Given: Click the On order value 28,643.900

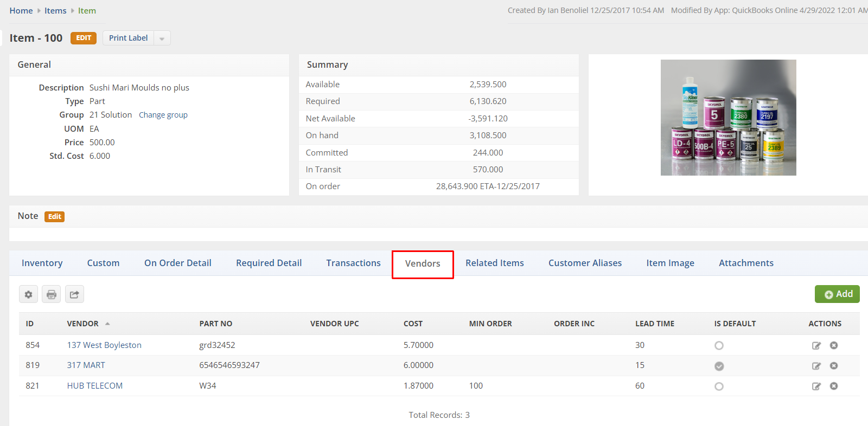Looking at the screenshot, I should [457, 186].
